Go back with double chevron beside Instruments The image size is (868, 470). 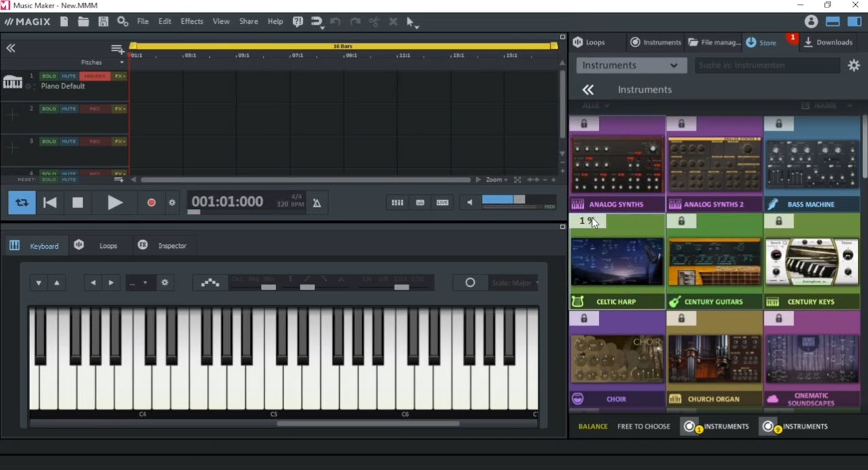[588, 90]
